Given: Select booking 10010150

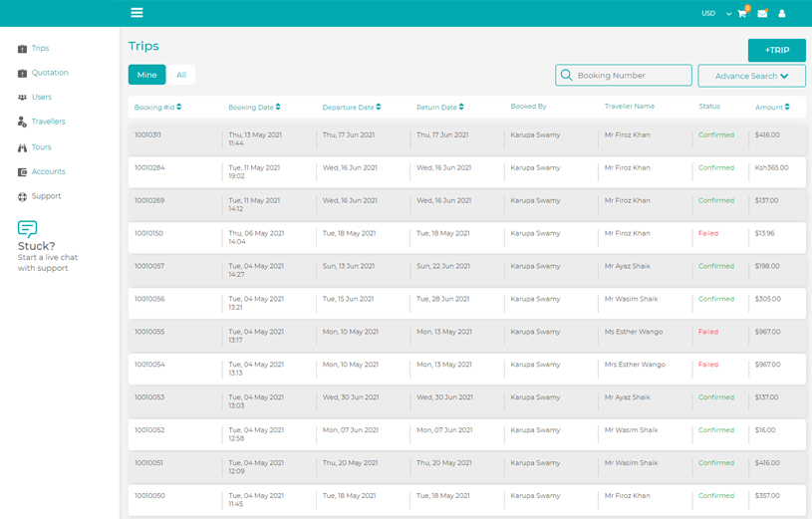Looking at the screenshot, I should [148, 233].
